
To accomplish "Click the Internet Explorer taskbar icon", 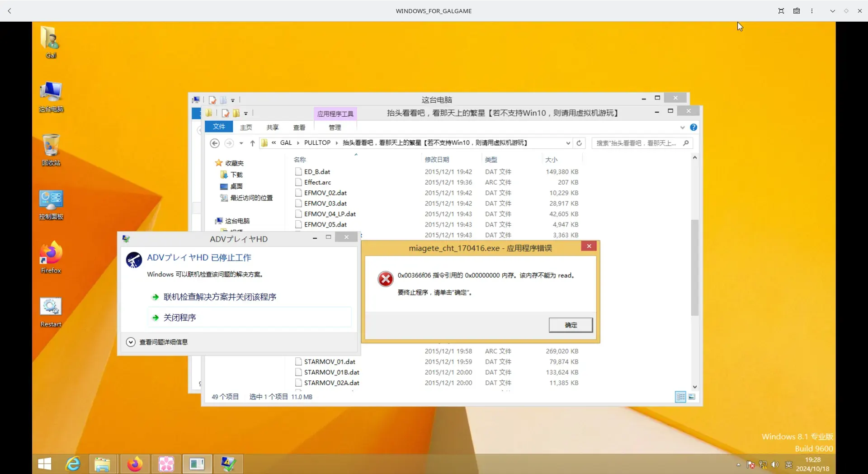I will (x=73, y=464).
